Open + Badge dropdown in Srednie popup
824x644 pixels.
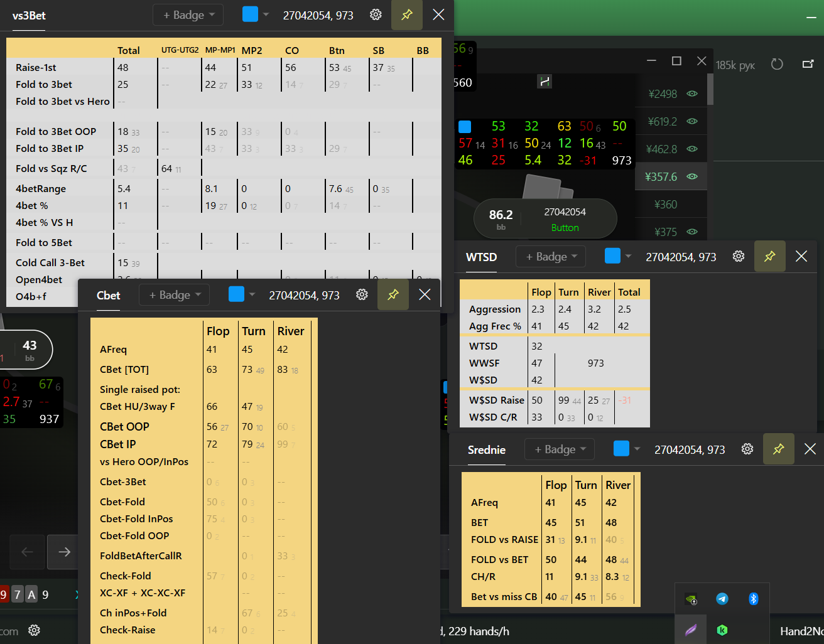pos(560,449)
